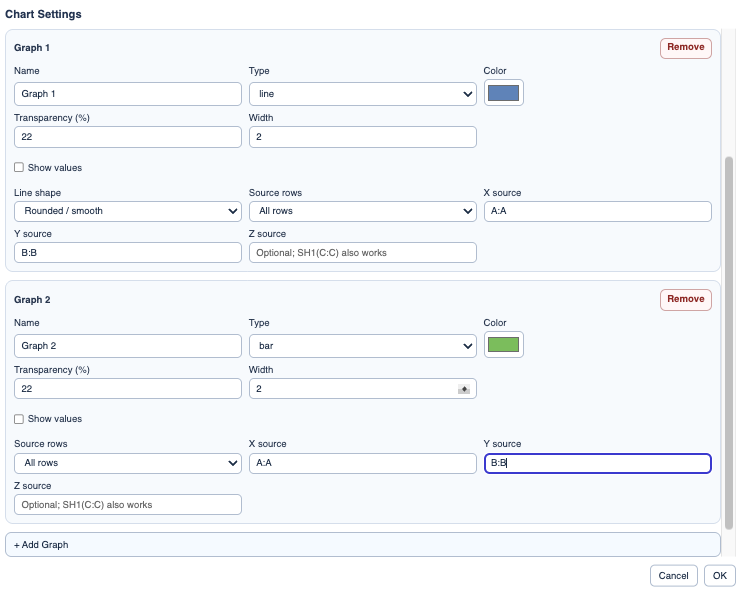Remove Graph 1
Viewport: 744px width, 593px height.
[x=685, y=48]
